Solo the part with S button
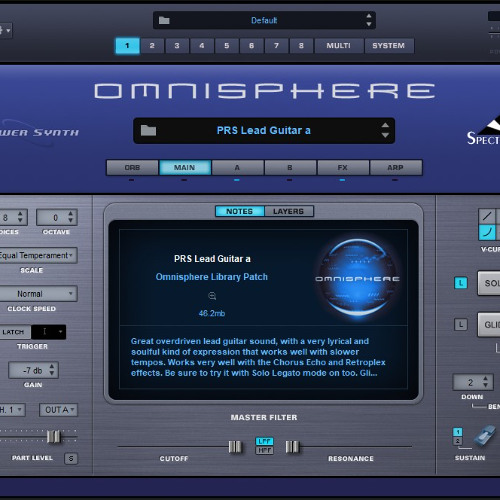The height and width of the screenshot is (500, 500). tap(71, 459)
